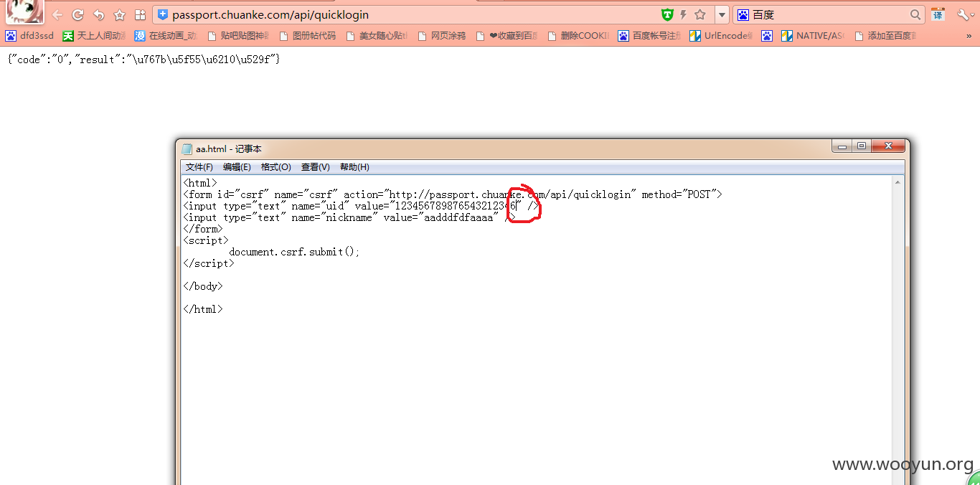Click the blue shield icon in address bar
The width and height of the screenshot is (980, 485).
pyautogui.click(x=163, y=14)
